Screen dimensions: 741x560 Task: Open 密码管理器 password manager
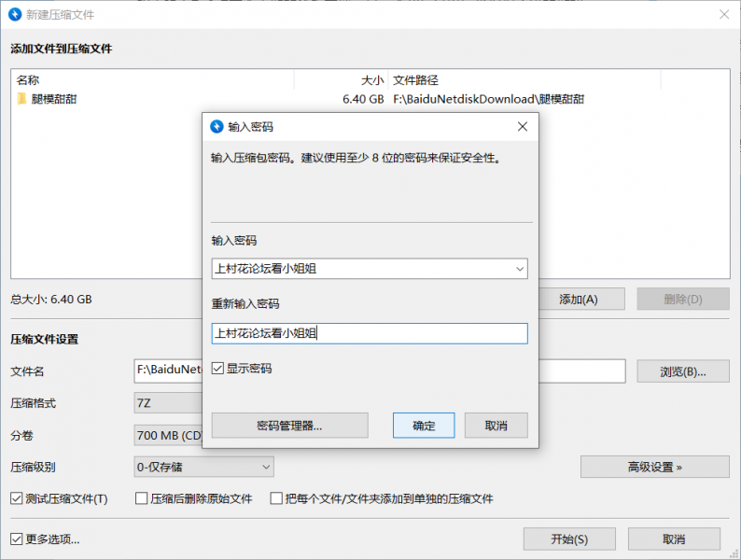(289, 426)
